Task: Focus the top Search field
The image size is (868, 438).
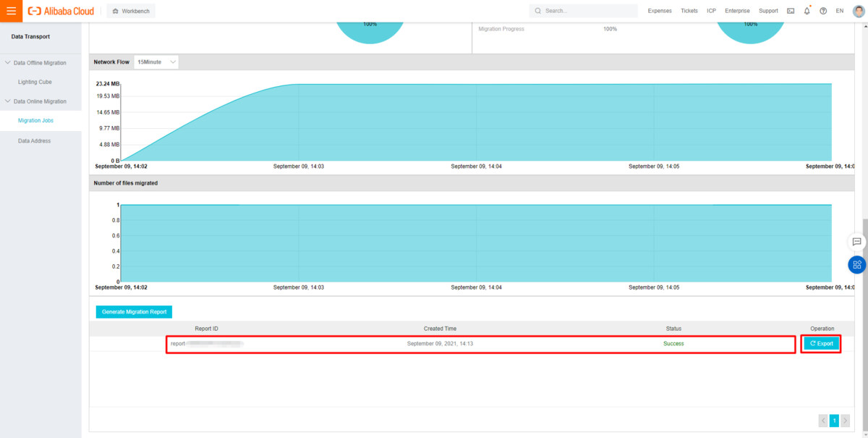Action: (x=583, y=11)
